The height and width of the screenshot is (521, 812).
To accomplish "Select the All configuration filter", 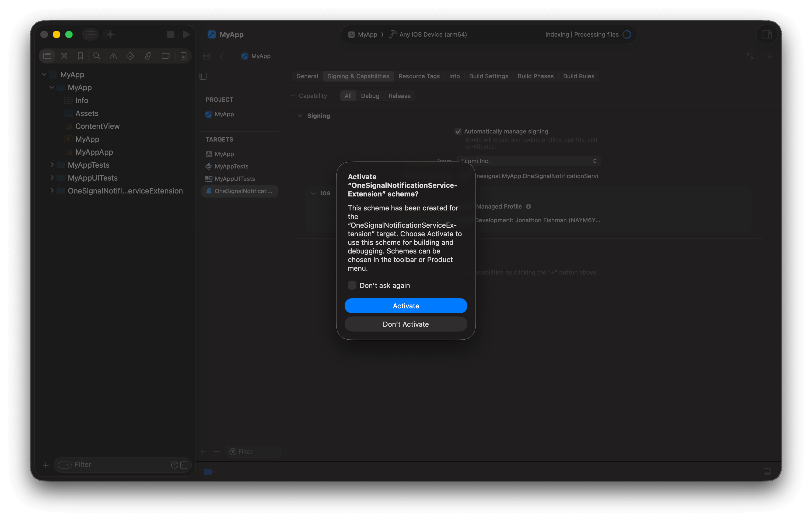I will tap(348, 96).
